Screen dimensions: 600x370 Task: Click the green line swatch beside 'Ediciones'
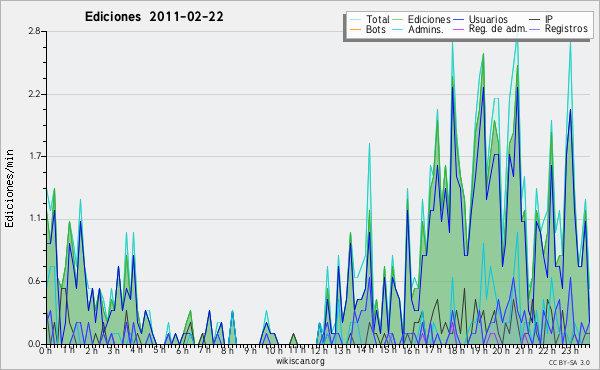398,20
